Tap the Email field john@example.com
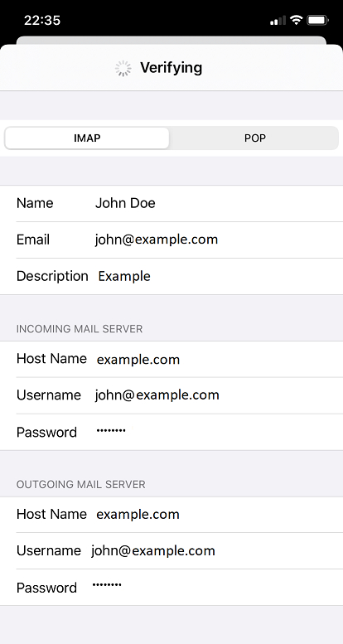This screenshot has width=343, height=644. 171,240
